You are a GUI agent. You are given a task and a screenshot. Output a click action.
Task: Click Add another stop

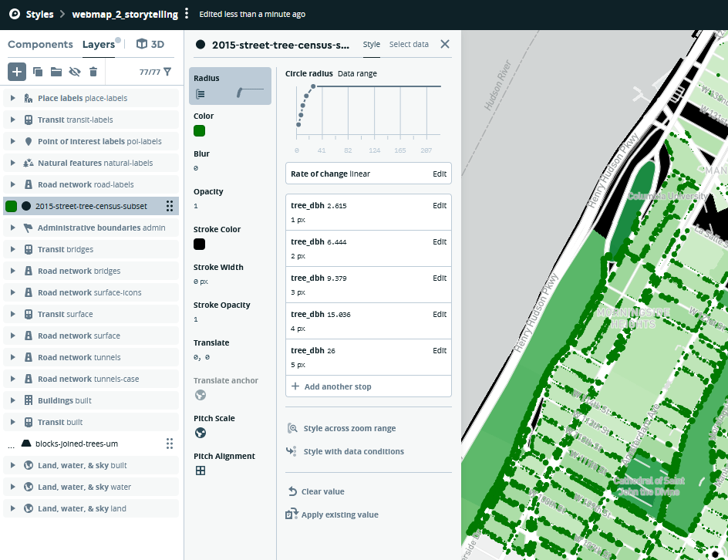[338, 386]
